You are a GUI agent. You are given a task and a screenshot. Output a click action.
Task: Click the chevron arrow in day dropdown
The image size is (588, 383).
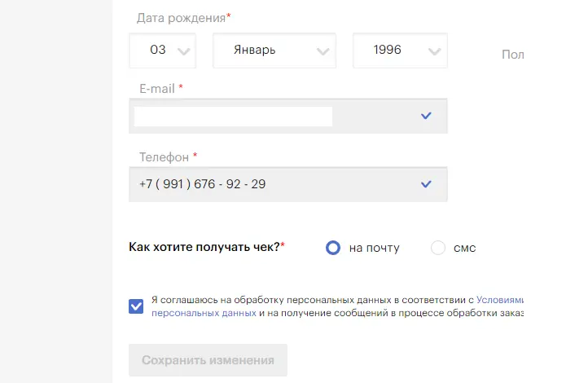coord(184,51)
